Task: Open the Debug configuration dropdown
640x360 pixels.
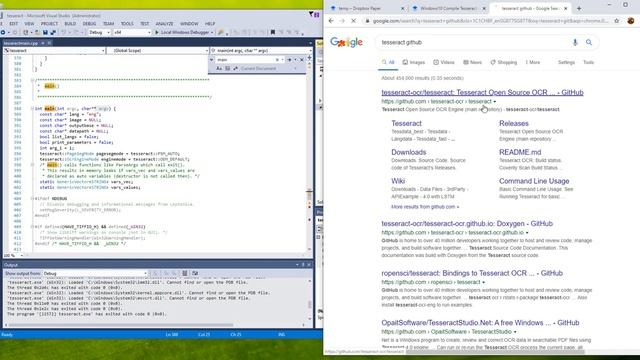Action: pyautogui.click(x=100, y=32)
